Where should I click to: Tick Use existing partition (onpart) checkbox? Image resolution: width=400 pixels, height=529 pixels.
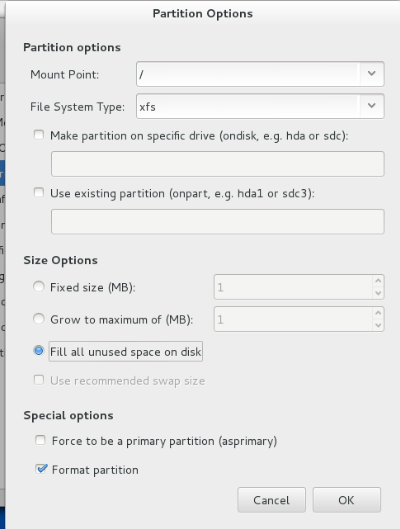pos(39,193)
